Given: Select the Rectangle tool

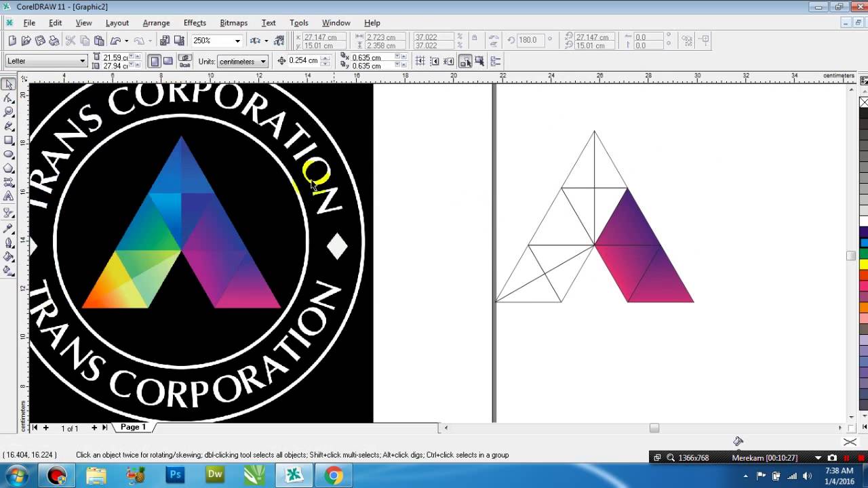Looking at the screenshot, I should click(9, 140).
